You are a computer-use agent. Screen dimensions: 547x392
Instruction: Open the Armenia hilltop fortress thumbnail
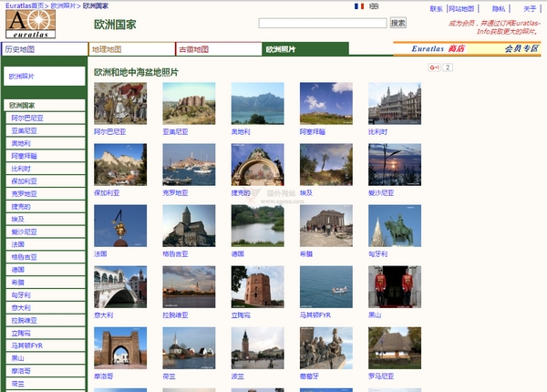tap(189, 103)
